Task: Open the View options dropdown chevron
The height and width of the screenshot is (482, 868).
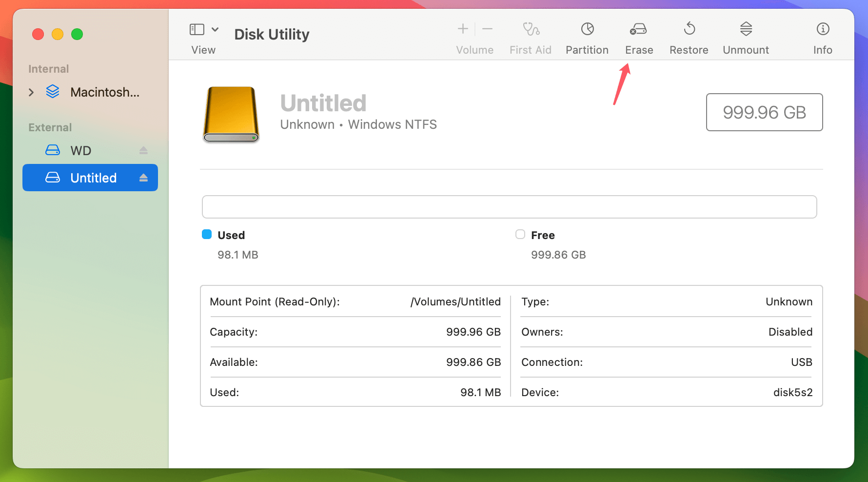Action: click(214, 29)
